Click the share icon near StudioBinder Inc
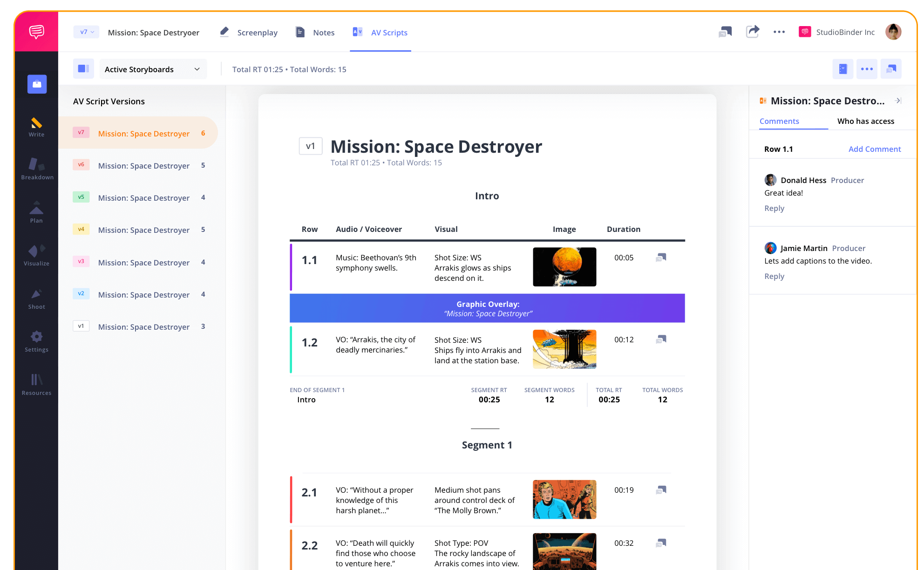Viewport: 924px width, 570px height. (x=753, y=32)
